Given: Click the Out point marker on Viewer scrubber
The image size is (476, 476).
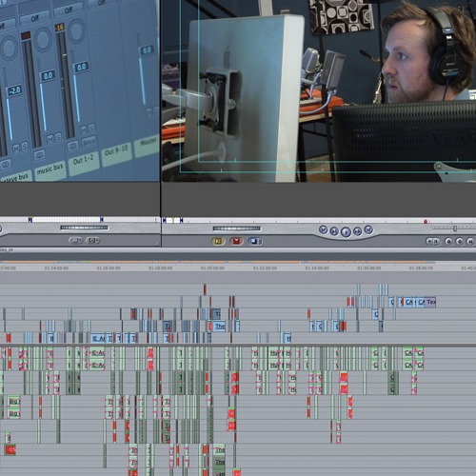Looking at the screenshot, I should 102,219.
